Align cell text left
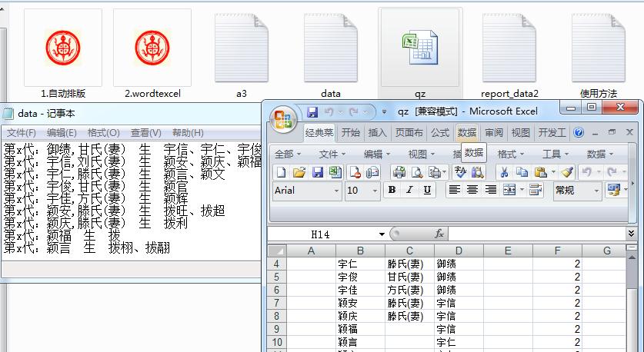 (454, 190)
